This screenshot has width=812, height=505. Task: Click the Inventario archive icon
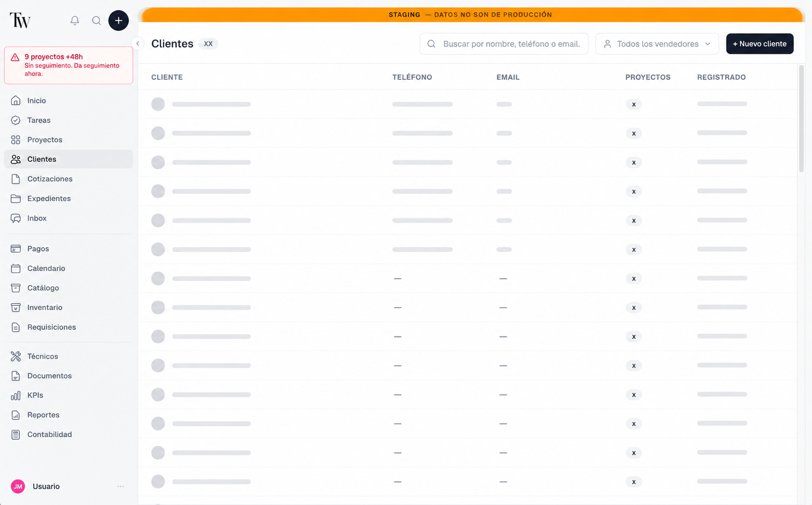point(16,307)
